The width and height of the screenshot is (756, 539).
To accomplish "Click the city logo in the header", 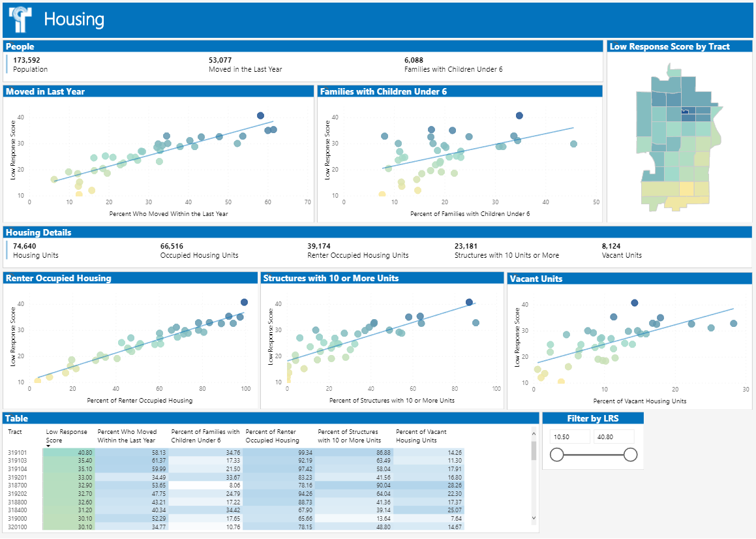I will 20,20.
